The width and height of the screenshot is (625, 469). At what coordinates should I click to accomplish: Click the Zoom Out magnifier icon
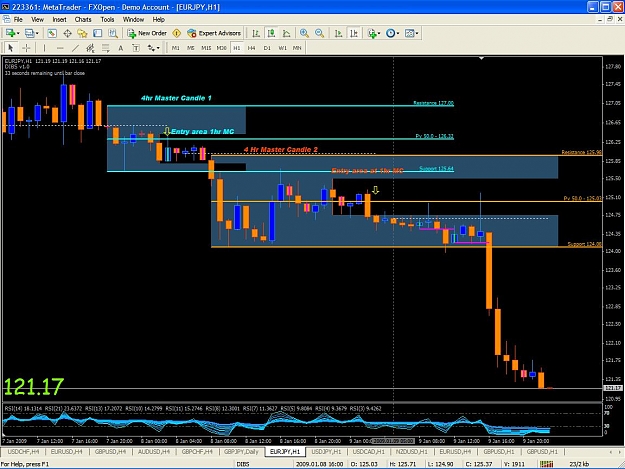[319, 33]
